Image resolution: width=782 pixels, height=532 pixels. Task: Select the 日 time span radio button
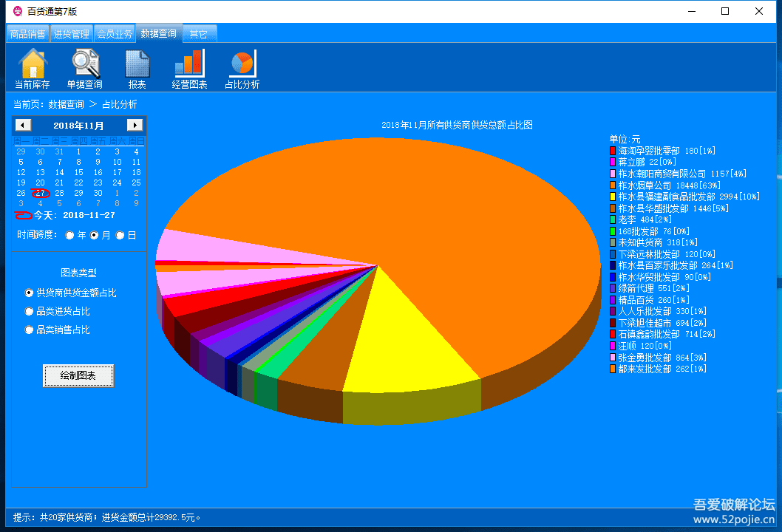[x=120, y=235]
